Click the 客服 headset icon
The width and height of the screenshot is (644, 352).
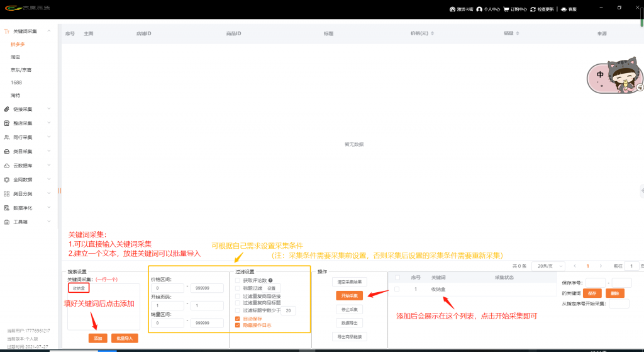[563, 9]
